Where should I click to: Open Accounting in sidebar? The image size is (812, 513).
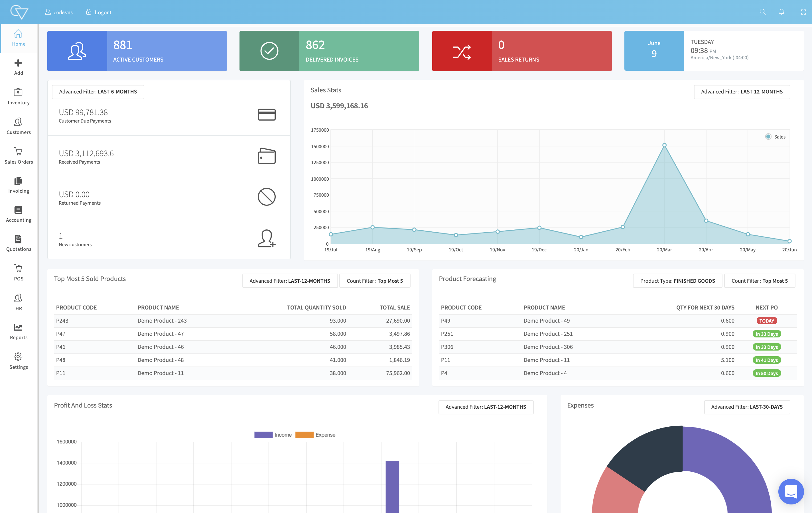click(19, 214)
